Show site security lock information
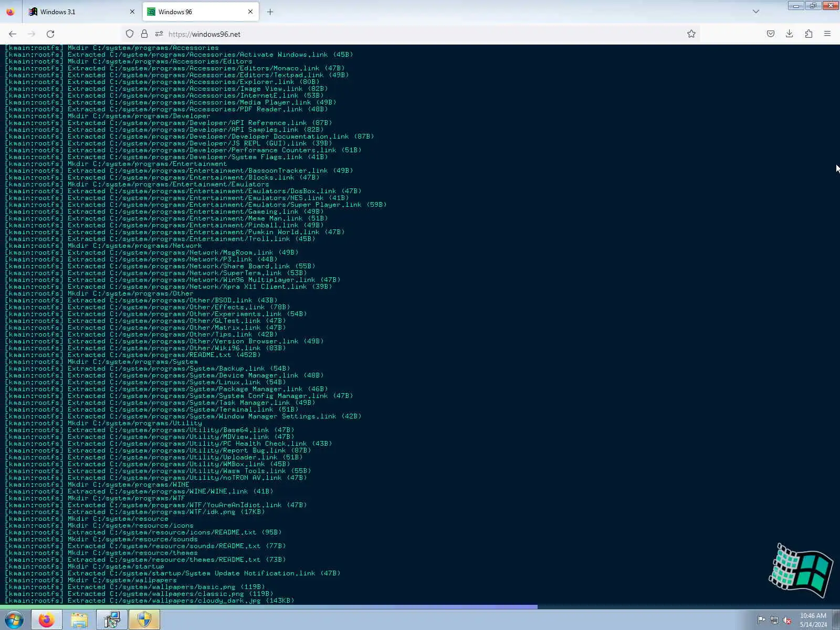This screenshot has width=840, height=630. pyautogui.click(x=144, y=34)
